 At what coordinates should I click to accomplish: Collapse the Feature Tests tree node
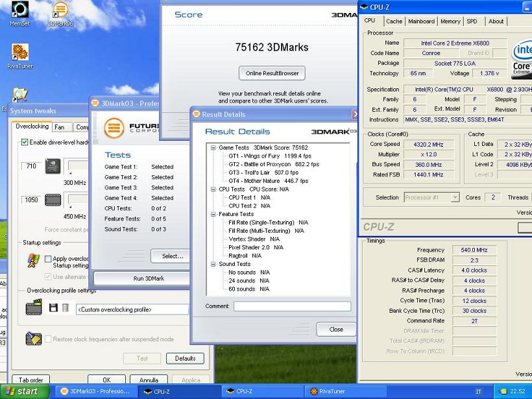(213, 214)
